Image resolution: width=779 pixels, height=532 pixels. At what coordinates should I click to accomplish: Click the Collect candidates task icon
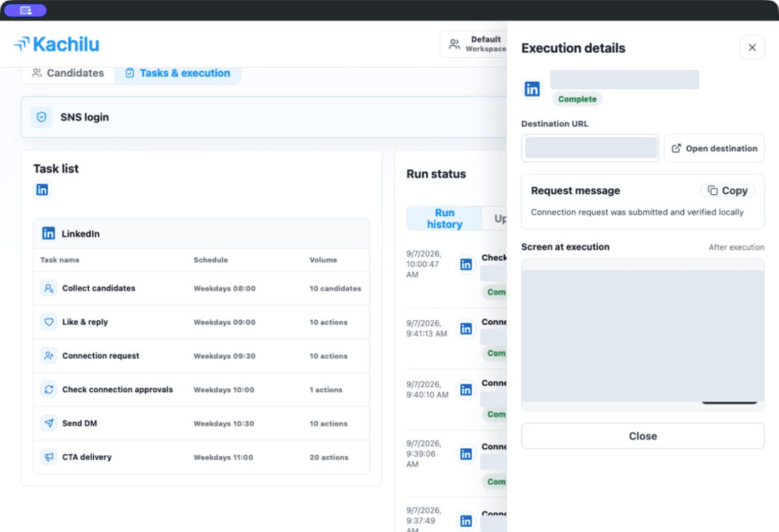[x=49, y=288]
